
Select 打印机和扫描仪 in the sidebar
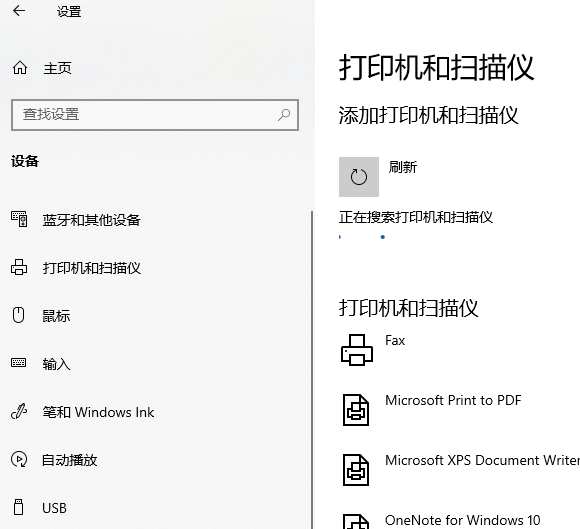tap(92, 268)
